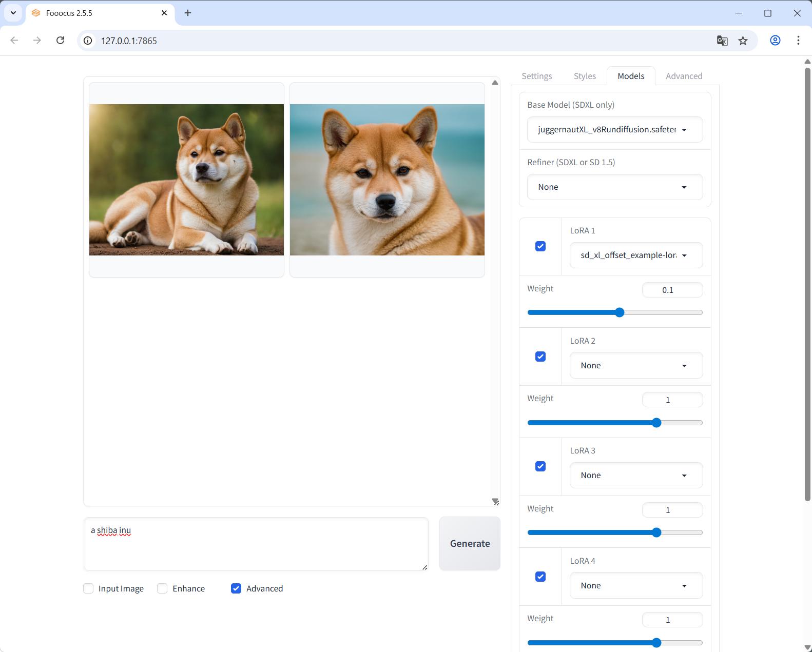The width and height of the screenshot is (812, 652).
Task: Enable the Enhance checkbox
Action: click(x=162, y=588)
